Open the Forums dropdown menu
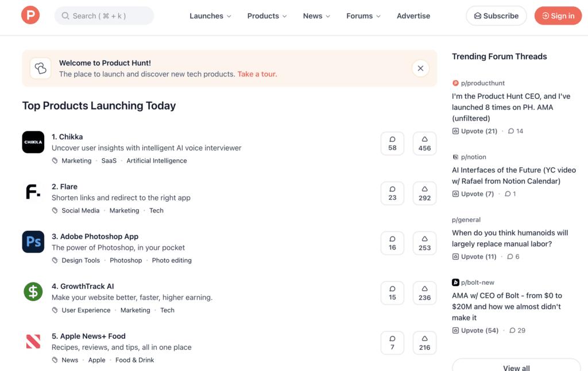This screenshot has width=588, height=371. pyautogui.click(x=363, y=16)
